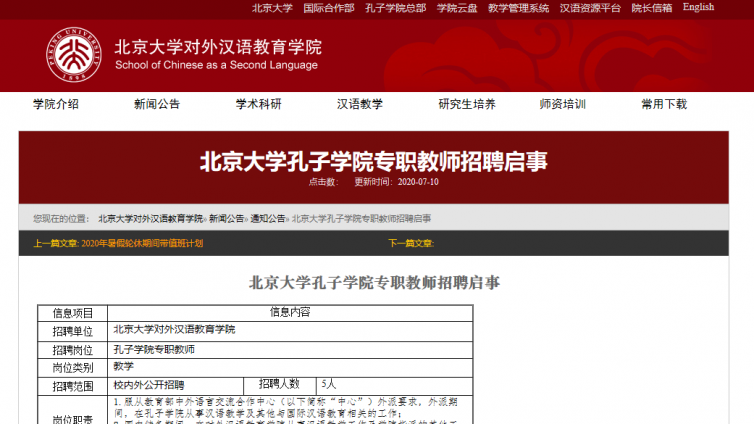Select the 信息项目 table header cell
Screen dimensions: 754x424
coord(73,313)
